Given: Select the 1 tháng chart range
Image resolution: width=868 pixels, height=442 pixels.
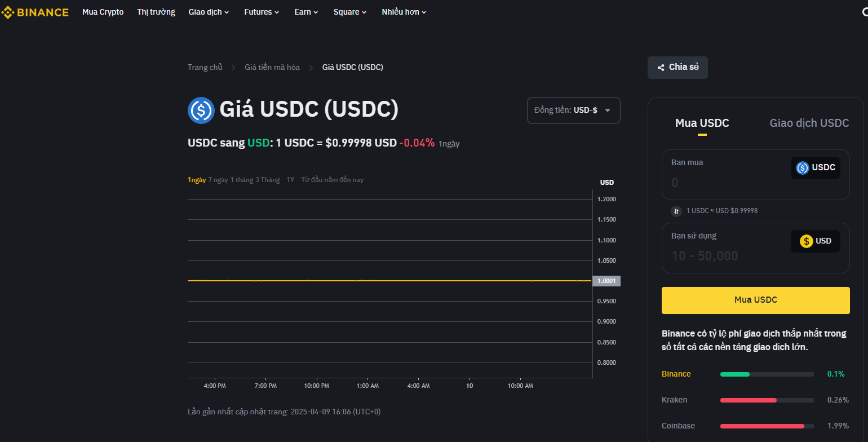Looking at the screenshot, I should click(242, 180).
